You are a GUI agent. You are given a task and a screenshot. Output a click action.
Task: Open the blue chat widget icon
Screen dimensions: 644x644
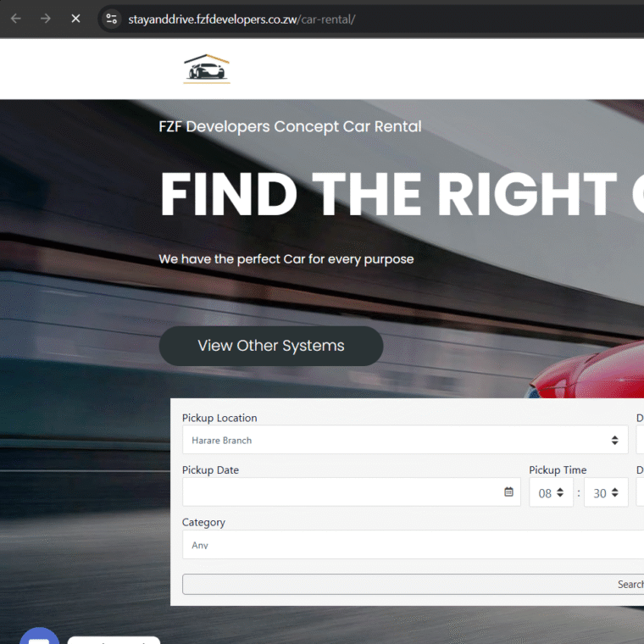pyautogui.click(x=40, y=636)
